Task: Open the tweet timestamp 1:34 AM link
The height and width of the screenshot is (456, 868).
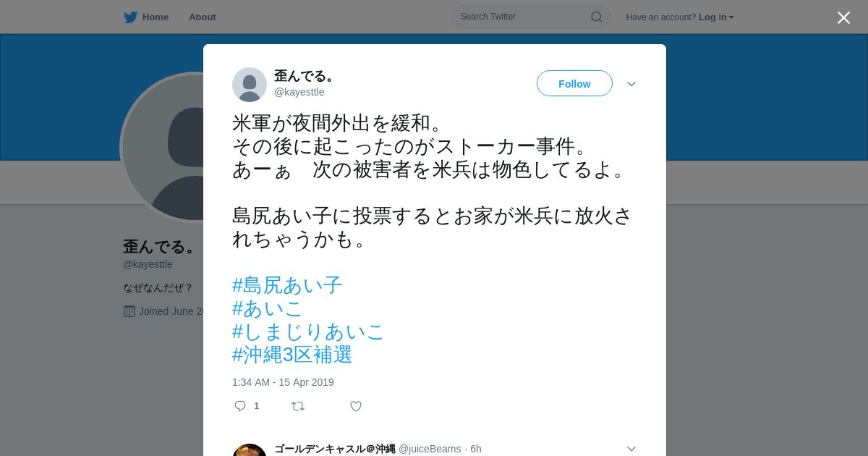Action: pos(283,382)
